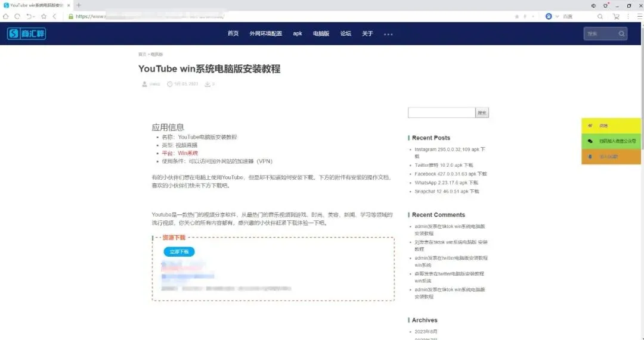Image resolution: width=644 pixels, height=340 pixels.
Task: Open the hamburger main menu icon
Action: click(640, 17)
